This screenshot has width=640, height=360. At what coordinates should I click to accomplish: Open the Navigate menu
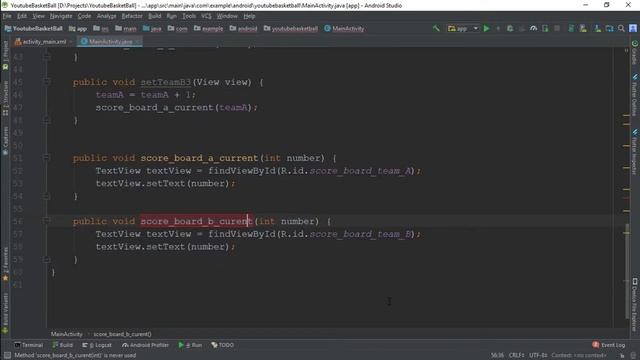61,16
